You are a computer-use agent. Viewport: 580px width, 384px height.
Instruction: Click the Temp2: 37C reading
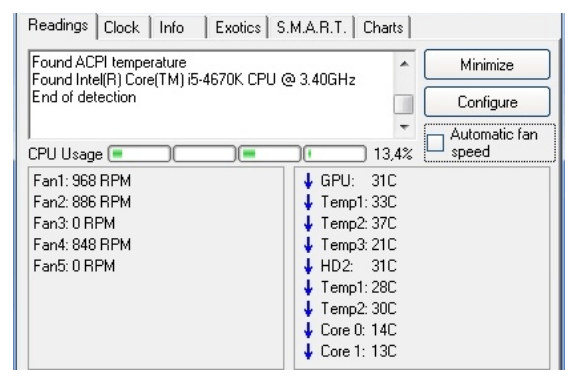(x=358, y=223)
